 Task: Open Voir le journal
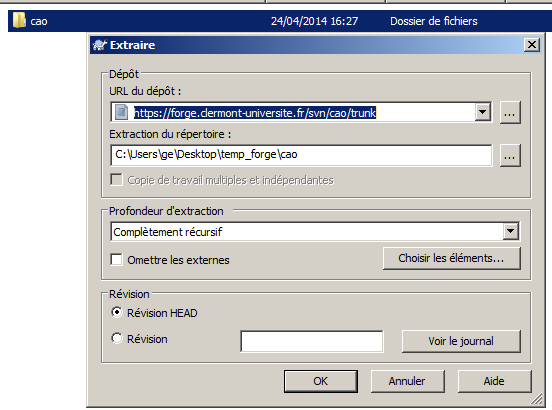461,341
